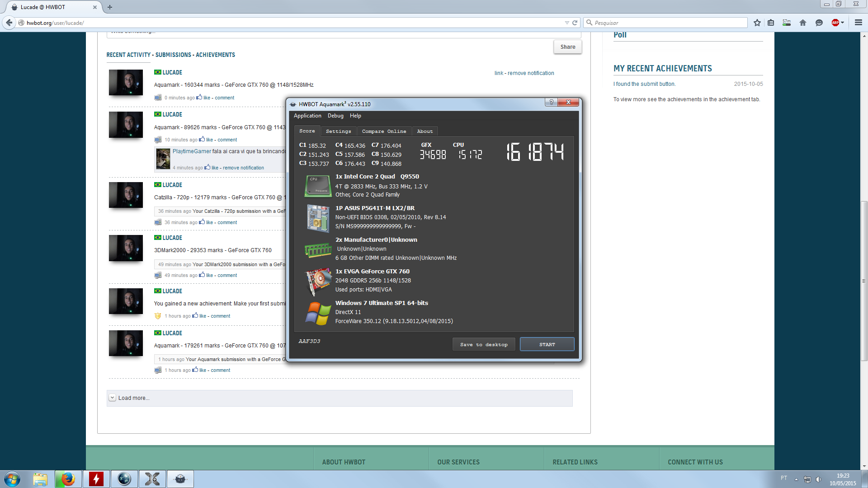The width and height of the screenshot is (868, 488).
Task: Click the volume speaker icon in the system tray
Action: [818, 479]
